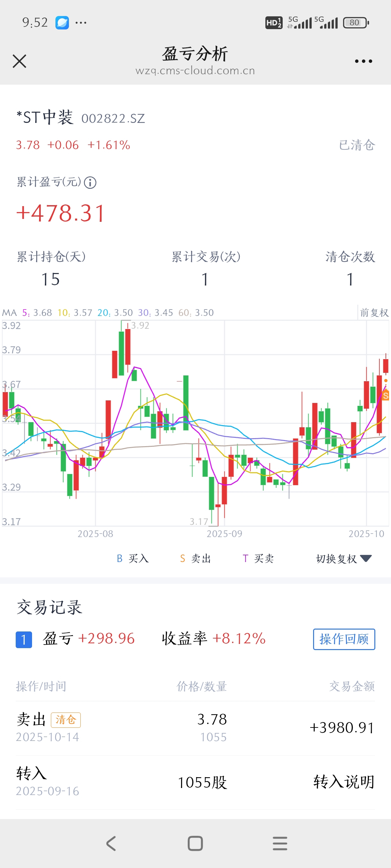Open the 操作回顾 review button
Image resolution: width=391 pixels, height=868 pixels.
[x=344, y=639]
